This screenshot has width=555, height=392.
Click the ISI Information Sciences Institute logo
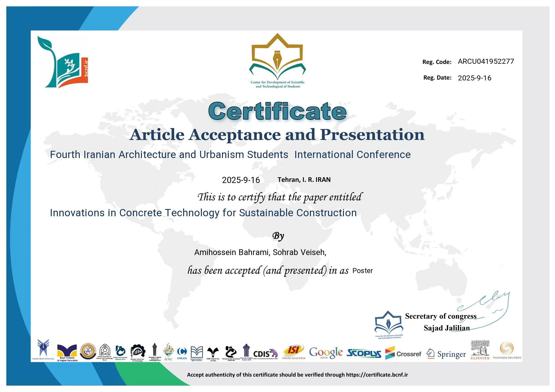pyautogui.click(x=294, y=352)
